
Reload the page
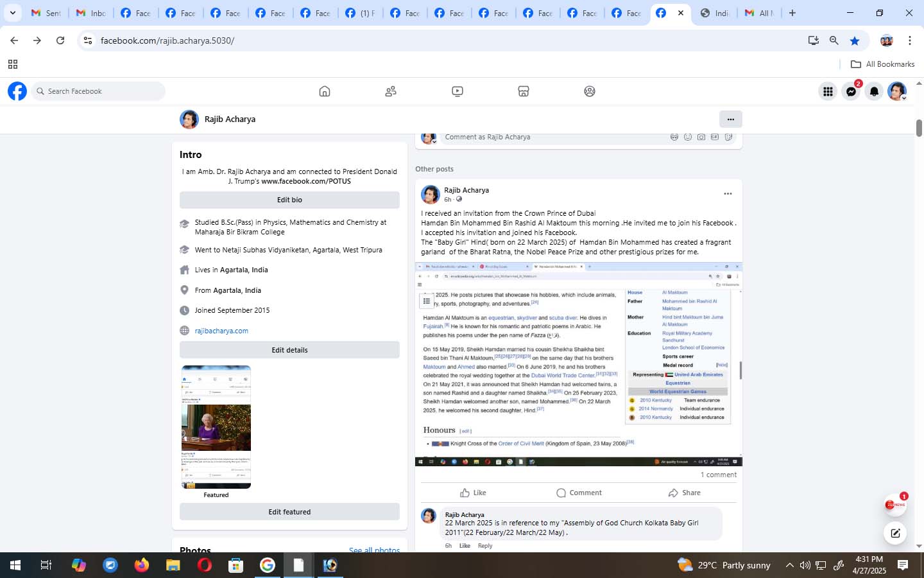60,40
